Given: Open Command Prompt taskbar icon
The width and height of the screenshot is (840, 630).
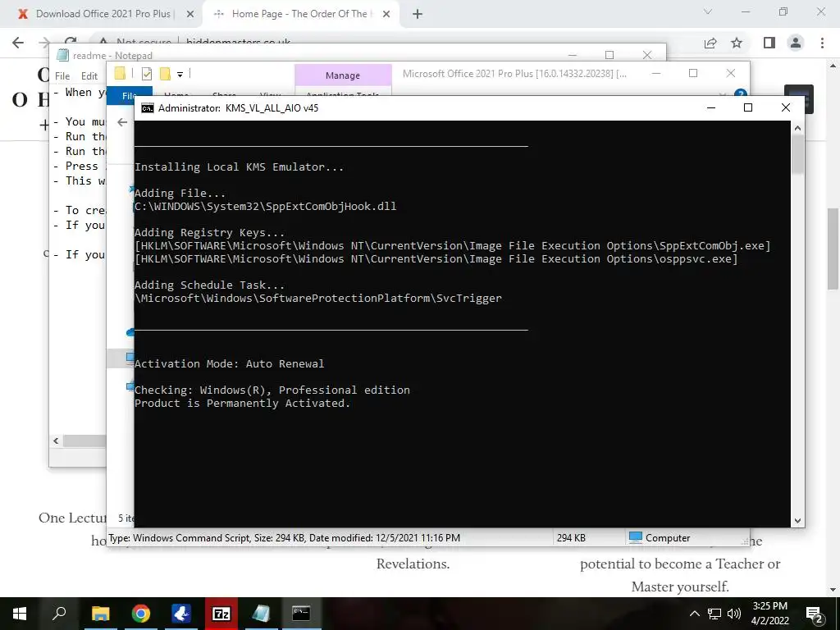Looking at the screenshot, I should (x=301, y=614).
